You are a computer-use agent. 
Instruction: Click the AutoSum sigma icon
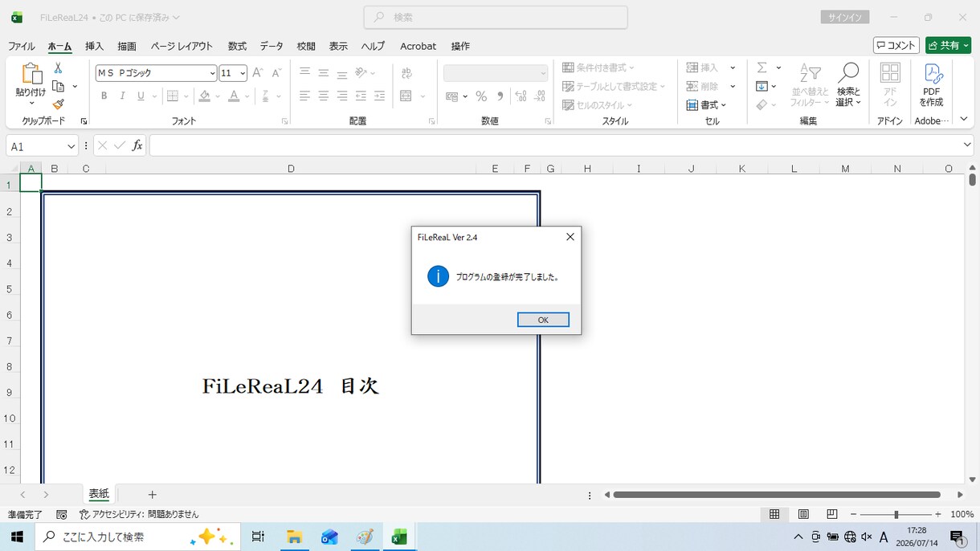pos(762,67)
